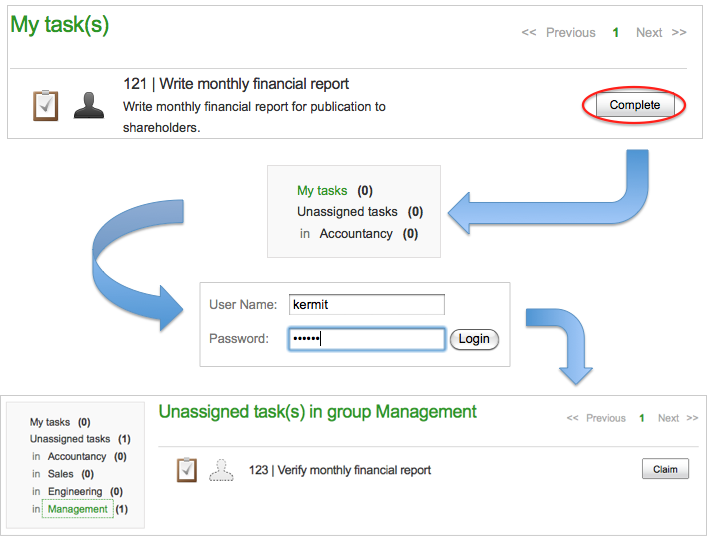The height and width of the screenshot is (538, 711).
Task: Go to Next page in My tasks
Action: pyautogui.click(x=650, y=33)
